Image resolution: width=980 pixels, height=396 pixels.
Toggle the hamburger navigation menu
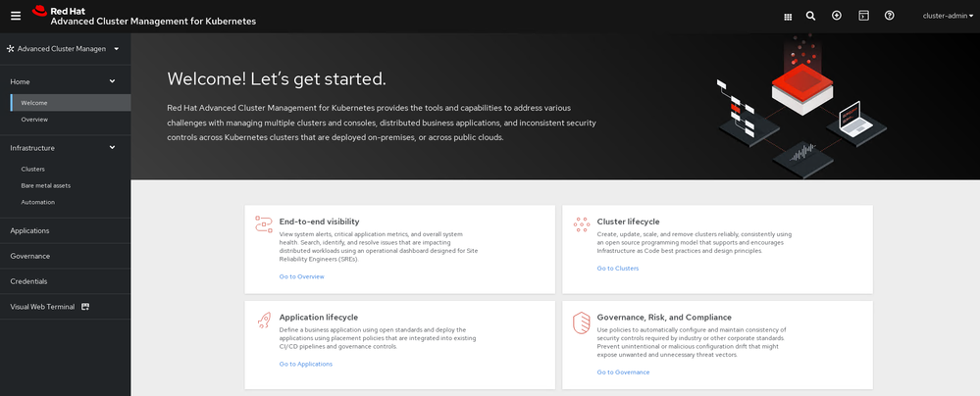pos(16,16)
